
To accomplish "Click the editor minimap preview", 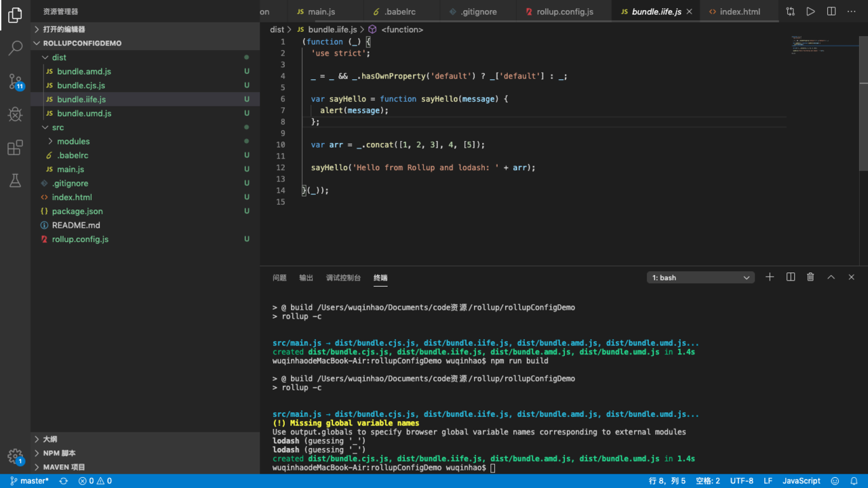I will click(823, 45).
